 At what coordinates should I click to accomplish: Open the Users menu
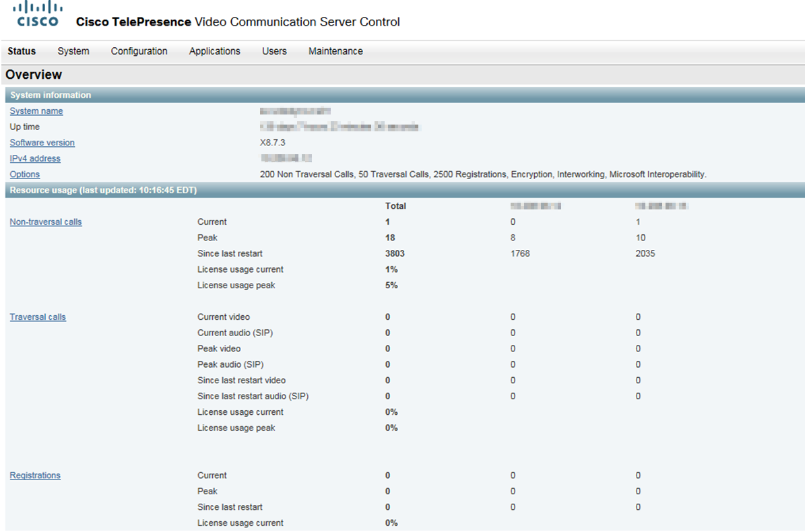[274, 51]
